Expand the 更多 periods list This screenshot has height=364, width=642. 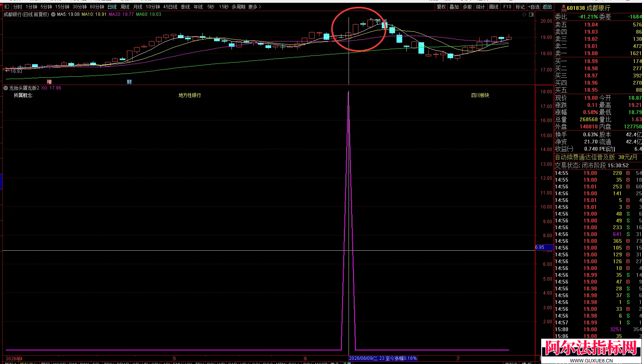[x=255, y=7]
